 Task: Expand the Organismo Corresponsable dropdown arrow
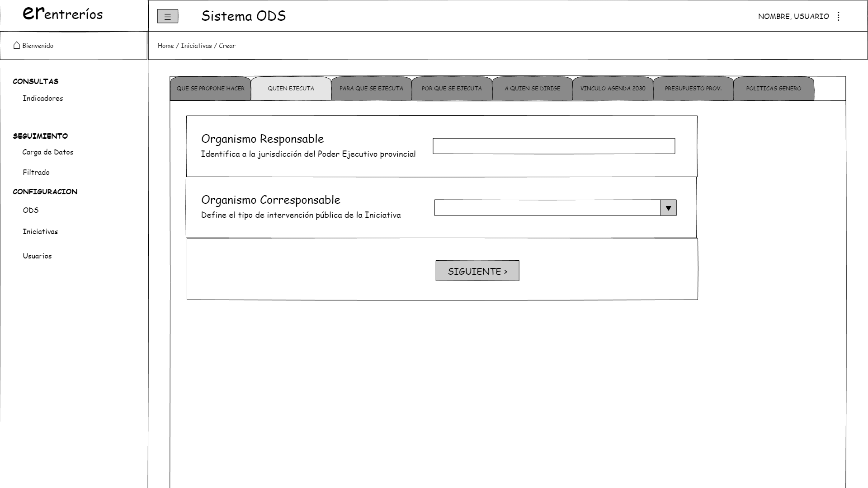tap(668, 208)
